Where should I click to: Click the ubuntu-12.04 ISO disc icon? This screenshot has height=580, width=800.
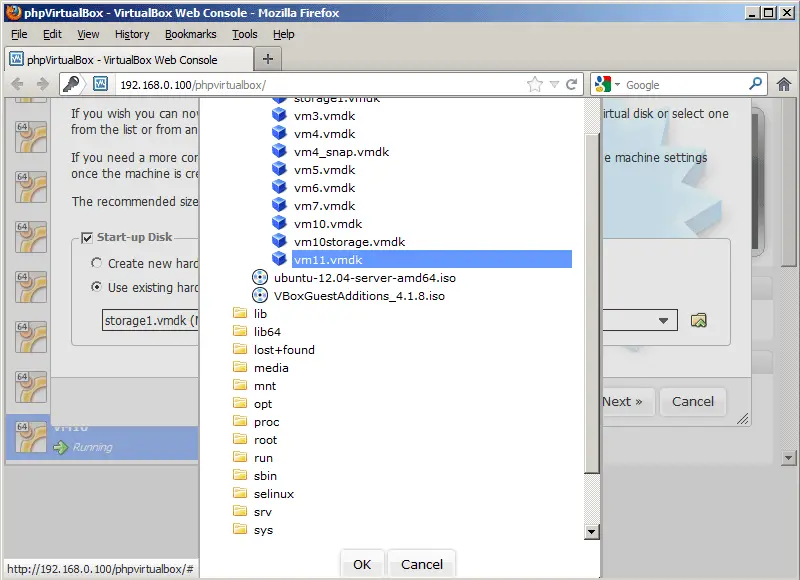tap(260, 278)
